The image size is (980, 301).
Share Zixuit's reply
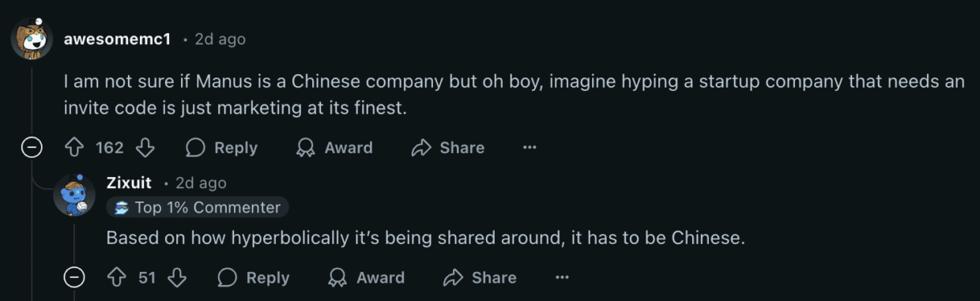(x=480, y=277)
